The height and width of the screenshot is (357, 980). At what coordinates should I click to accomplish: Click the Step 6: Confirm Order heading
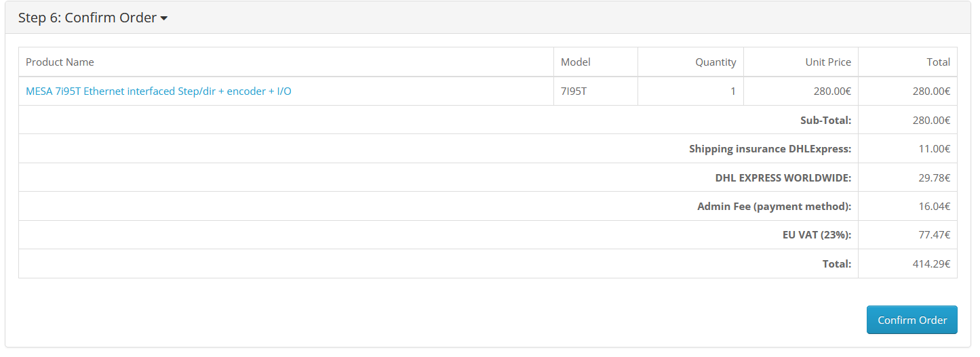tap(87, 18)
